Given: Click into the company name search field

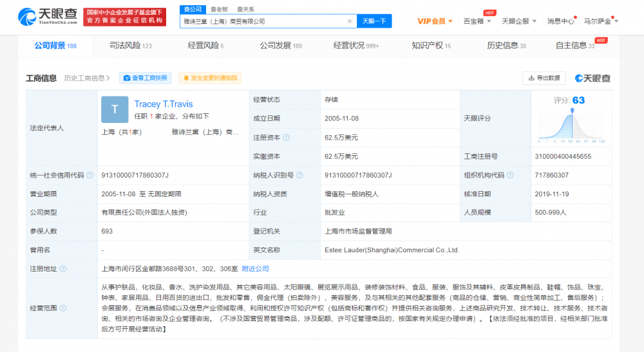Looking at the screenshot, I should click(x=264, y=21).
